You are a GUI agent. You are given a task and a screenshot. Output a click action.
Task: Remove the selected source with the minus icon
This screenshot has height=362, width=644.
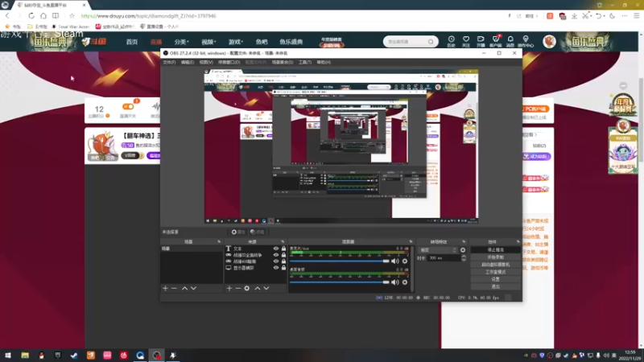(x=237, y=289)
